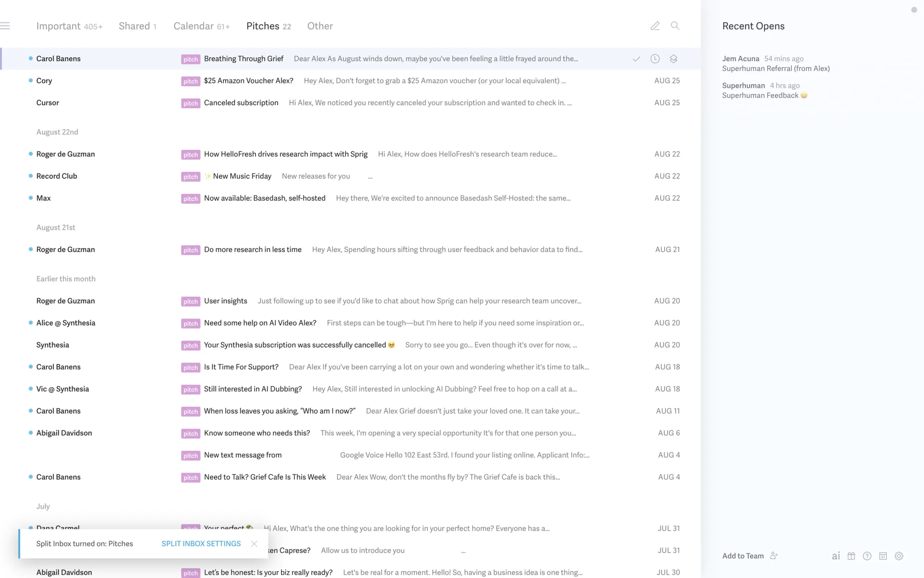This screenshot has height=578, width=924.
Task: Click the layers icon on Carol's email
Action: (x=673, y=59)
